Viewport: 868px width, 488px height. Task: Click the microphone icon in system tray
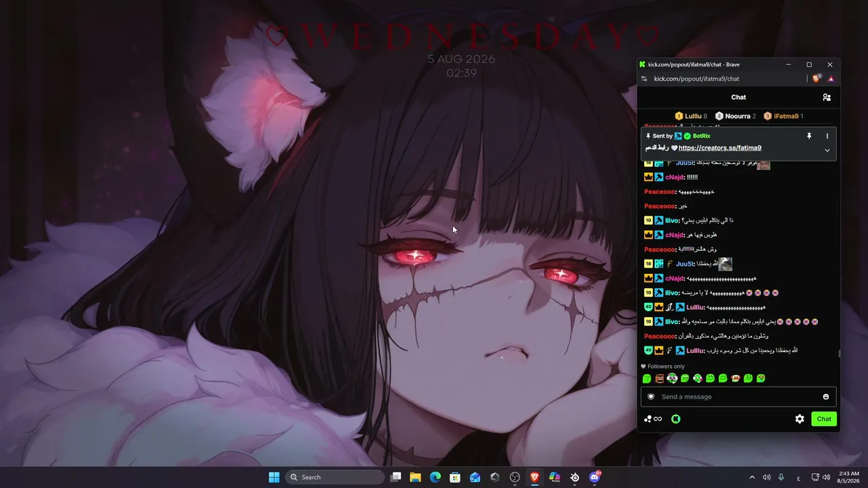click(782, 477)
